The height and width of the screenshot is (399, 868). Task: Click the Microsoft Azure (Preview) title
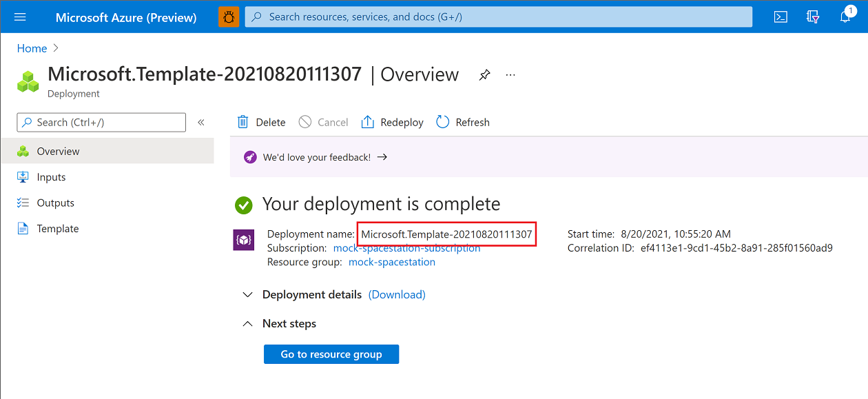(x=126, y=17)
